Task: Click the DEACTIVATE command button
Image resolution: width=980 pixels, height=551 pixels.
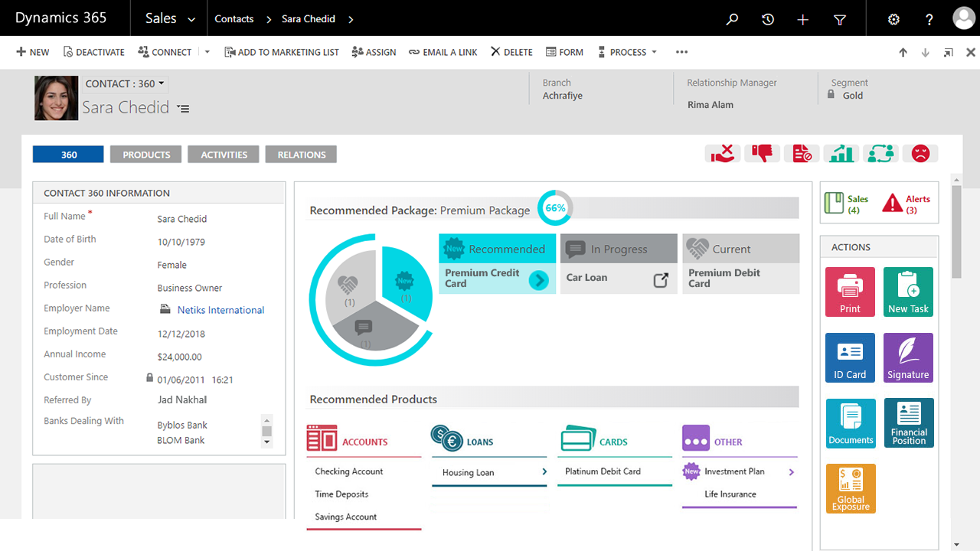Action: tap(93, 52)
